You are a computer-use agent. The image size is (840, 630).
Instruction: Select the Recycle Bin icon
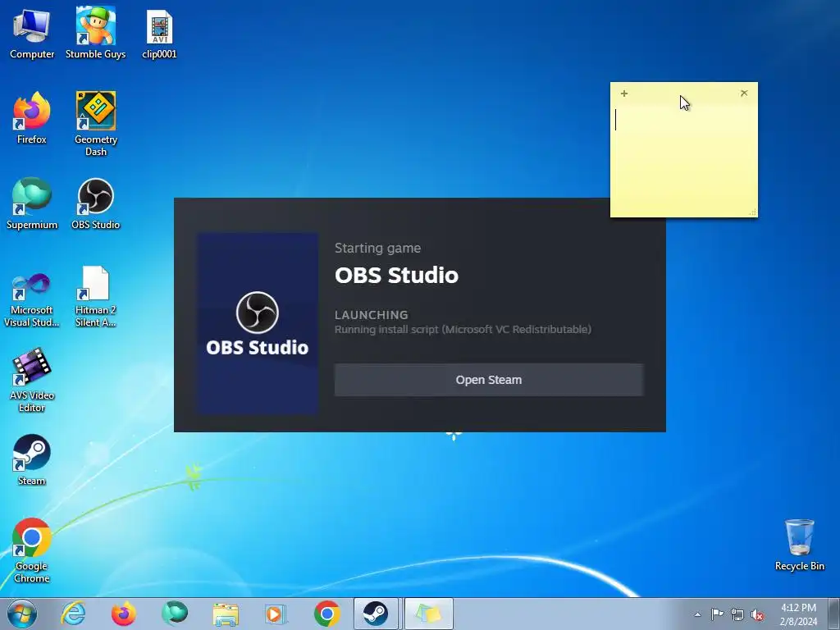pos(799,545)
